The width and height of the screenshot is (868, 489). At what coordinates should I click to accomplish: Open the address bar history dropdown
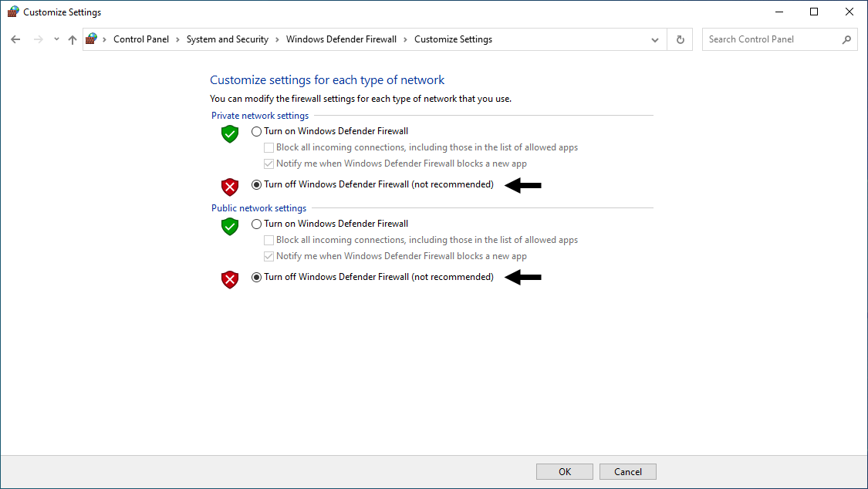pos(655,40)
